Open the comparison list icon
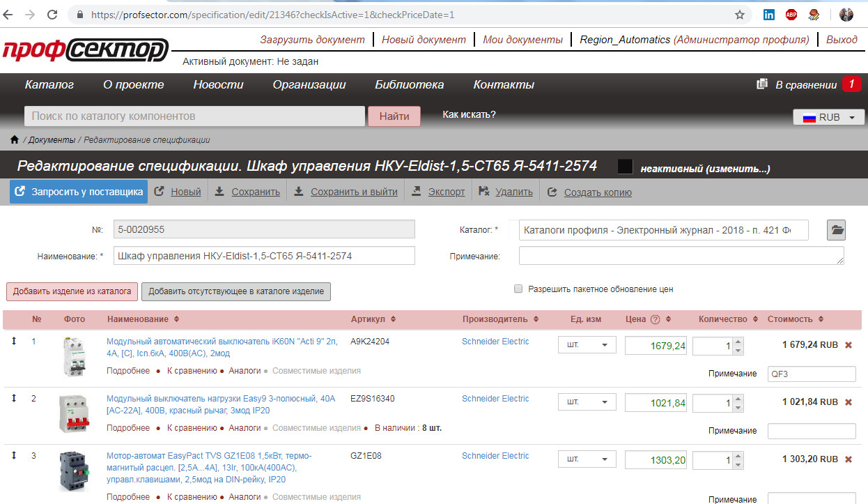Screen dimensions: 868x504 click(x=762, y=84)
